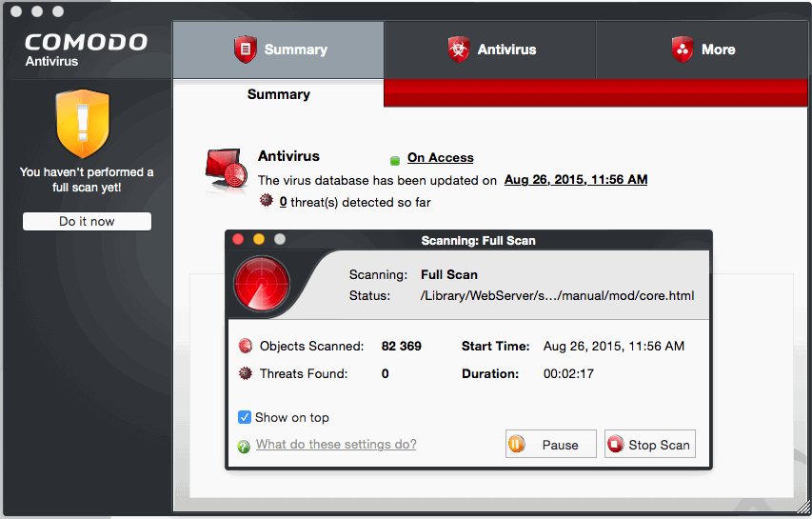The height and width of the screenshot is (519, 812).
Task: Switch to the Antivirus tab
Action: [490, 50]
